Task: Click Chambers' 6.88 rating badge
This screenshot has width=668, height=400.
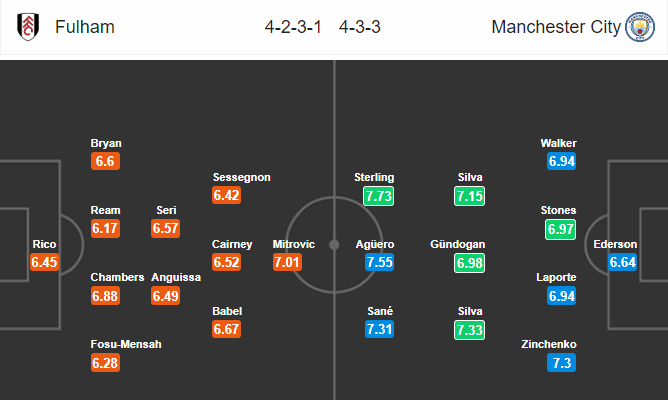Action: point(105,296)
